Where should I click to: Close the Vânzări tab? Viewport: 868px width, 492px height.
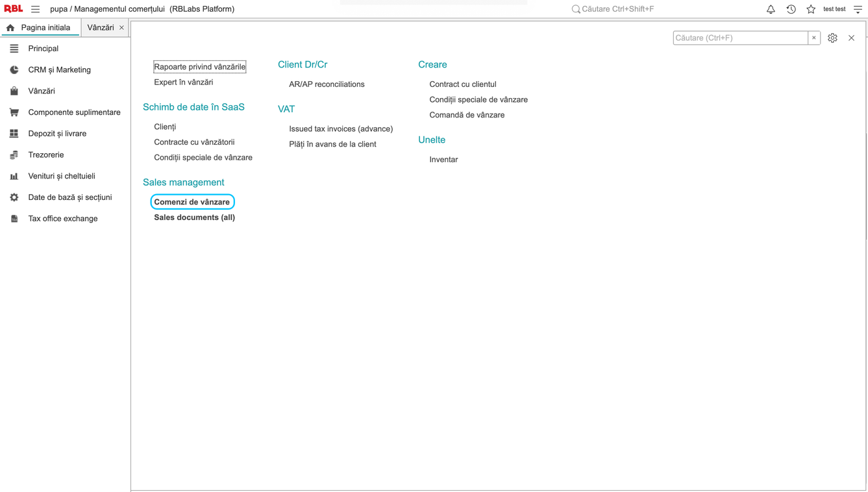tap(121, 28)
